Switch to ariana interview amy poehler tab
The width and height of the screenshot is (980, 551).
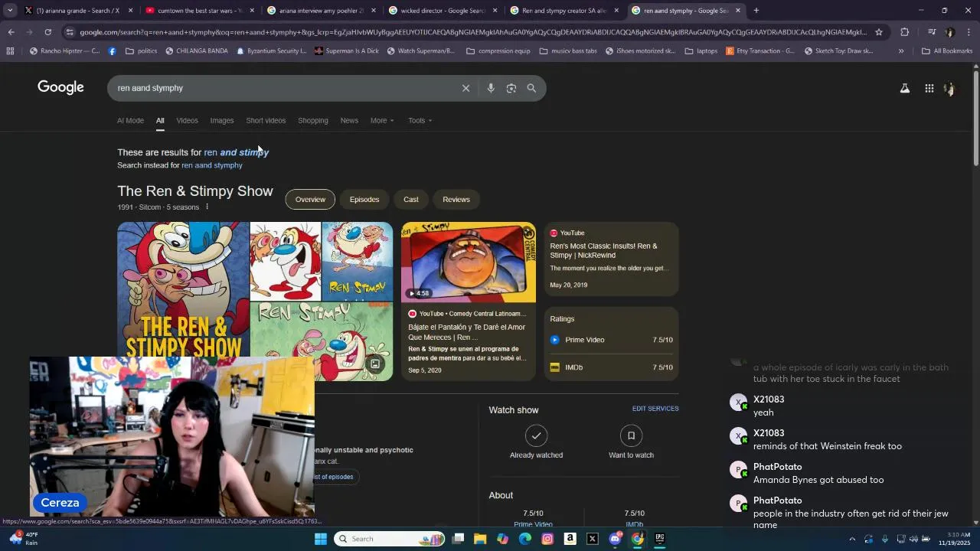322,11
